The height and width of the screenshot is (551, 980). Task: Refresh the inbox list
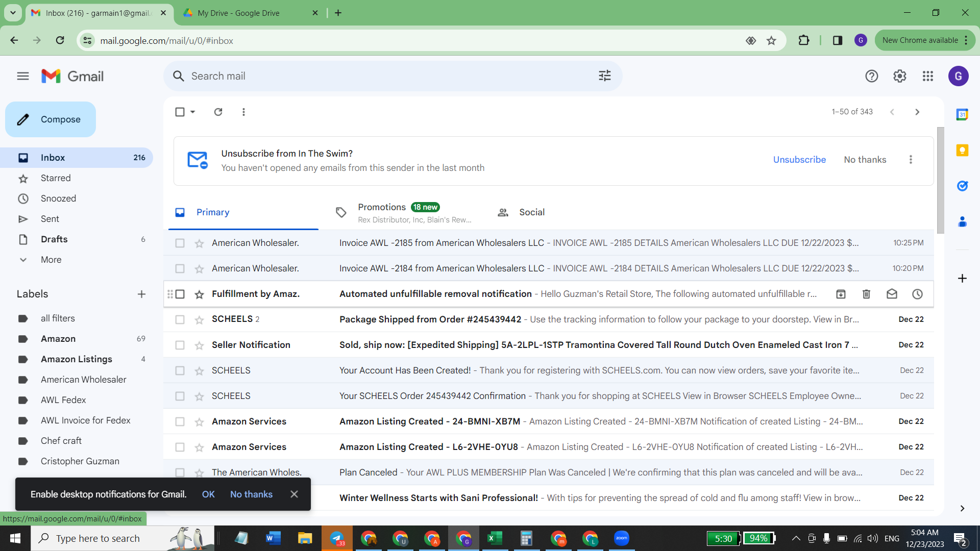[x=218, y=112]
